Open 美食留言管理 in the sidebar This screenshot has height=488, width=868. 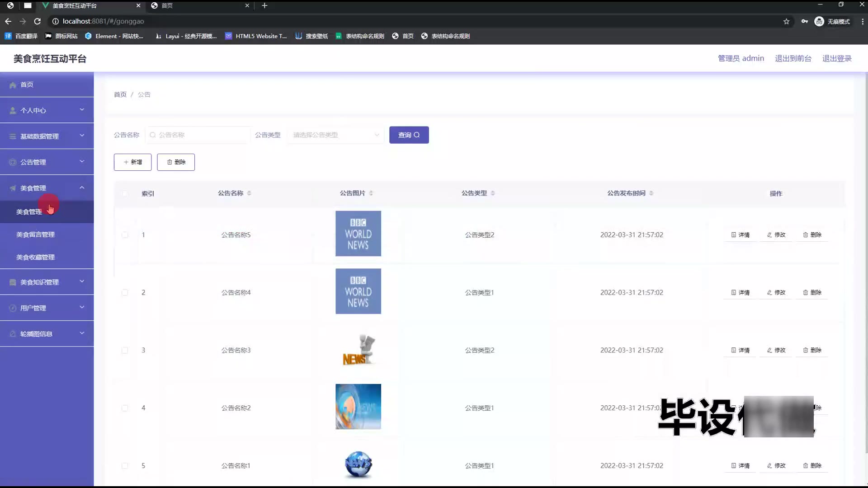tap(35, 235)
